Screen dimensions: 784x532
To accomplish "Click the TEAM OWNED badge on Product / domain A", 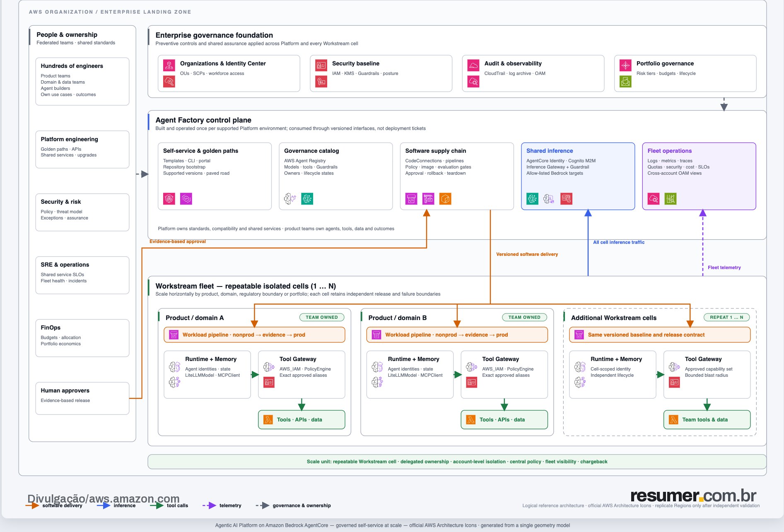I will (x=322, y=318).
